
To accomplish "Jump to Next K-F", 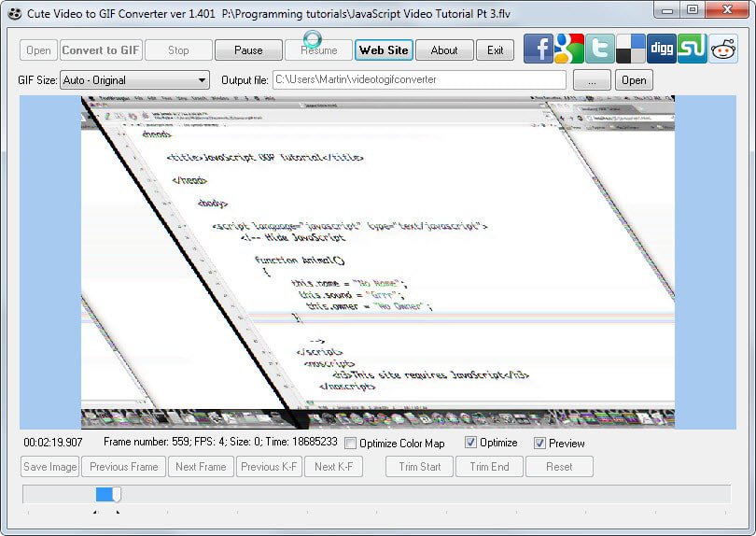I will [333, 467].
